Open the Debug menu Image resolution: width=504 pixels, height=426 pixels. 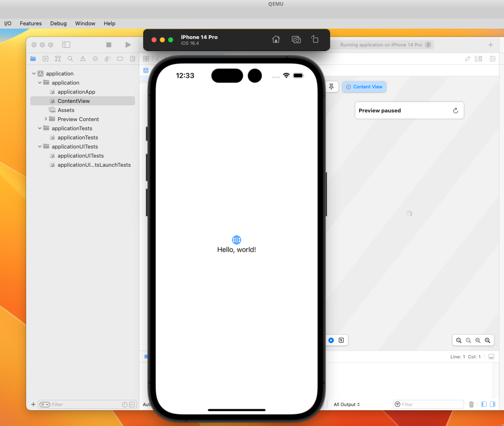click(59, 24)
